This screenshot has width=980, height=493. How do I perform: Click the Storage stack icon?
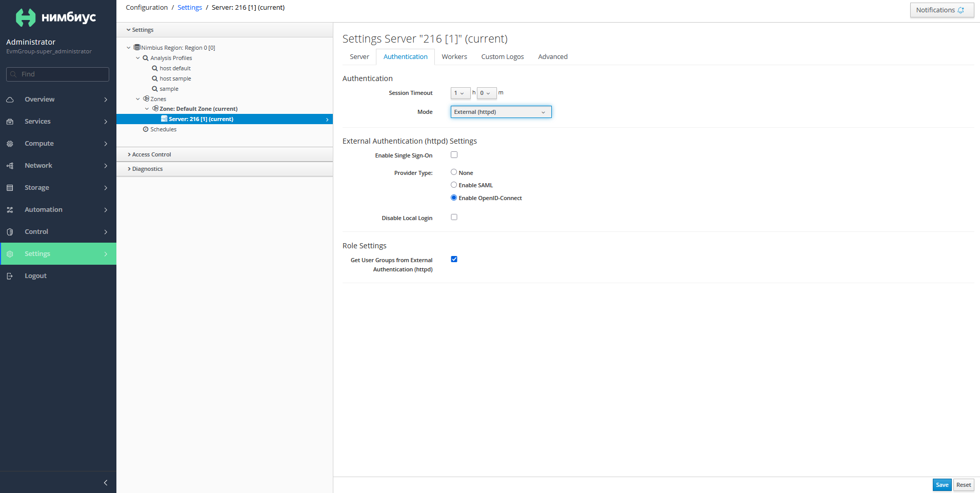[10, 188]
